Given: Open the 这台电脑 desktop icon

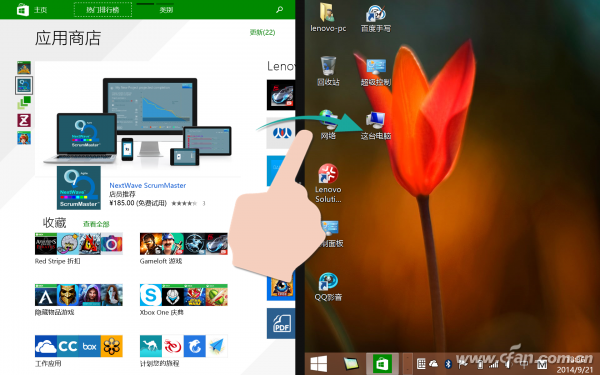Looking at the screenshot, I should [376, 125].
